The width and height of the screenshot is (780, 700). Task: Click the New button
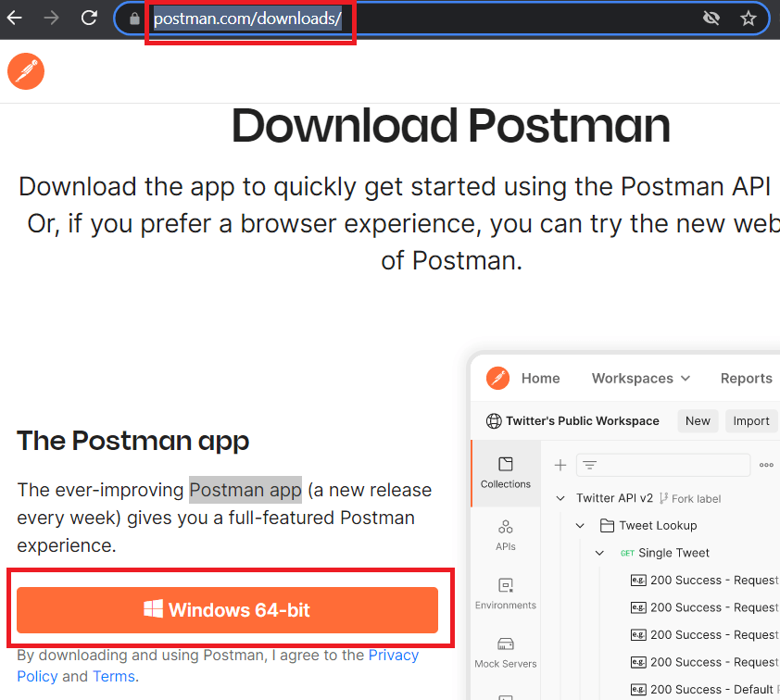698,421
